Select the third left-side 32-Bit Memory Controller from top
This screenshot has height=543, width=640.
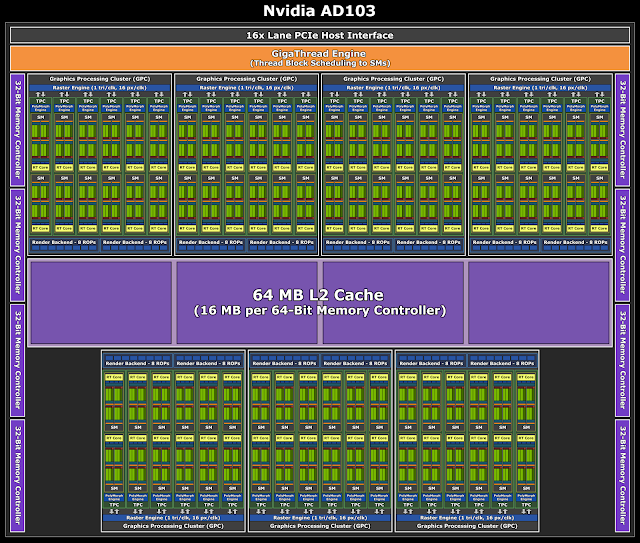coord(18,361)
